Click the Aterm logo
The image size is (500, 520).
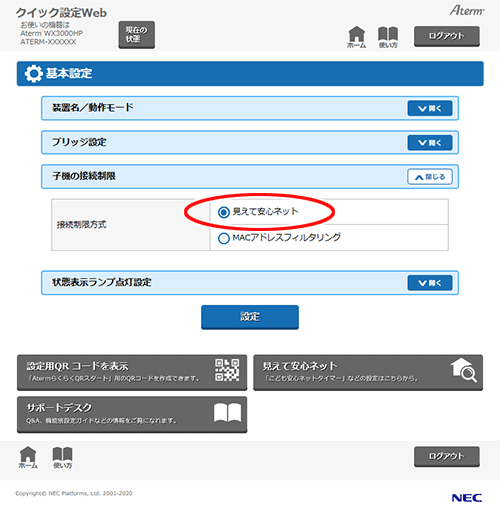467,10
